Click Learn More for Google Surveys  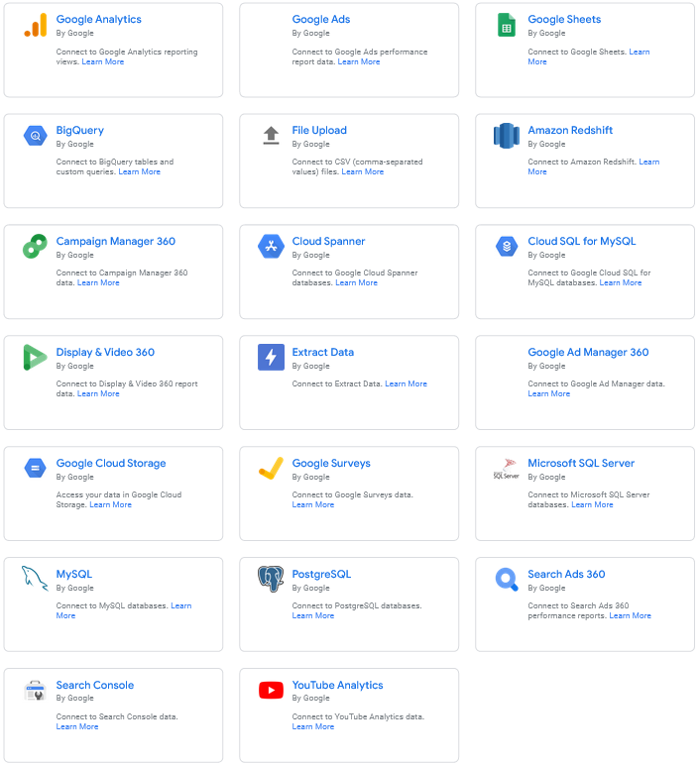[313, 505]
